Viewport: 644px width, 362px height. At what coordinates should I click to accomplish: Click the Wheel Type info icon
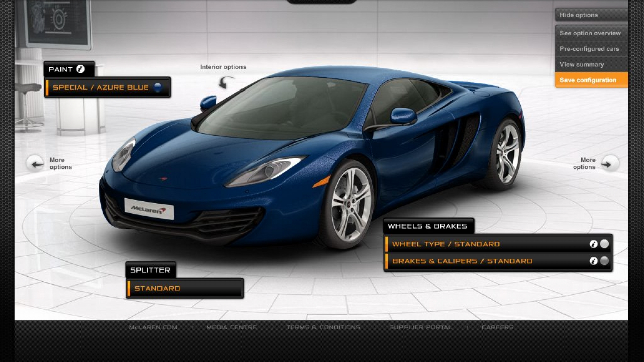[x=593, y=244]
